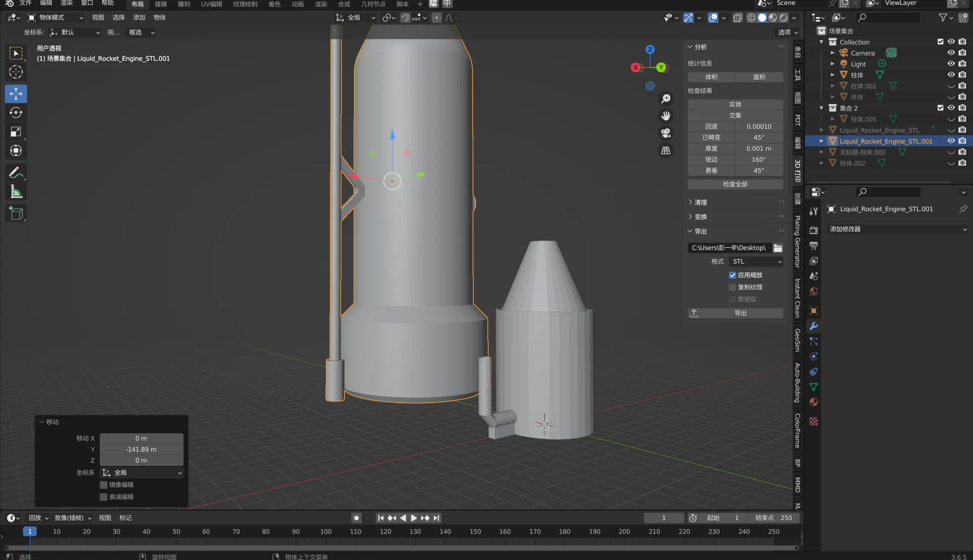Hide Light in viewport

click(951, 64)
